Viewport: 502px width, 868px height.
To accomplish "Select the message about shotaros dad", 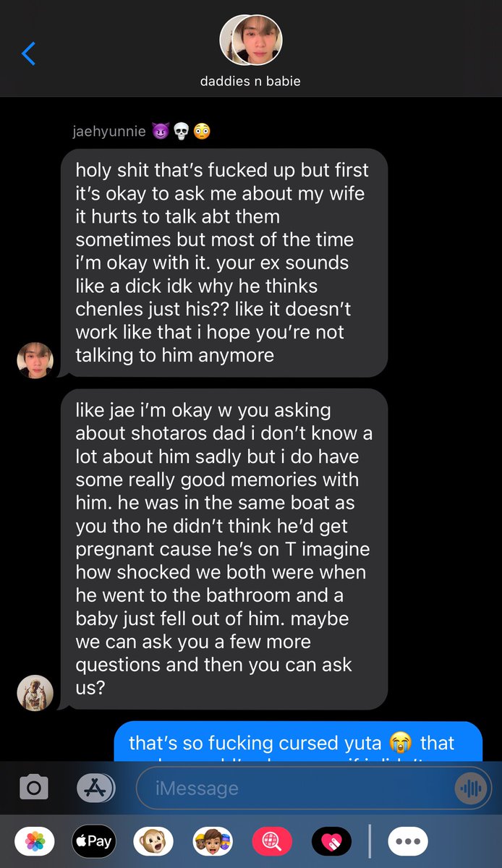I will (224, 549).
